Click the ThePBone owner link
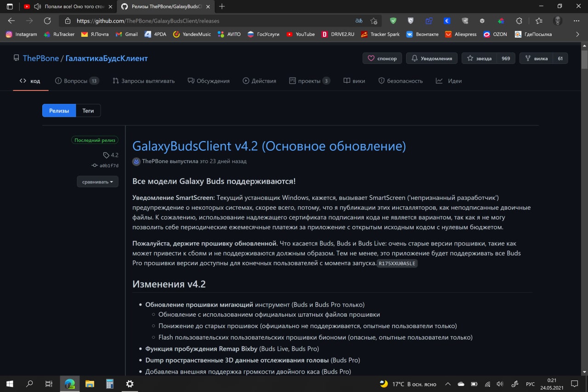Viewport: 588px width, 392px height. (x=41, y=58)
